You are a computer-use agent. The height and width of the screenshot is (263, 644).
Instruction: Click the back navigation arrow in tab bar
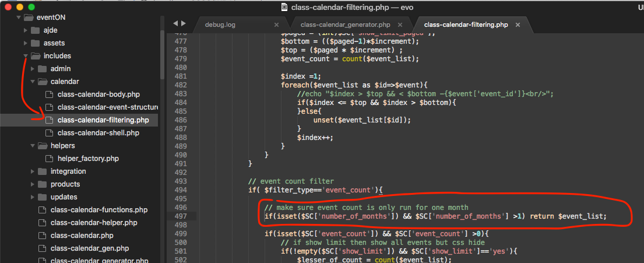[x=175, y=23]
